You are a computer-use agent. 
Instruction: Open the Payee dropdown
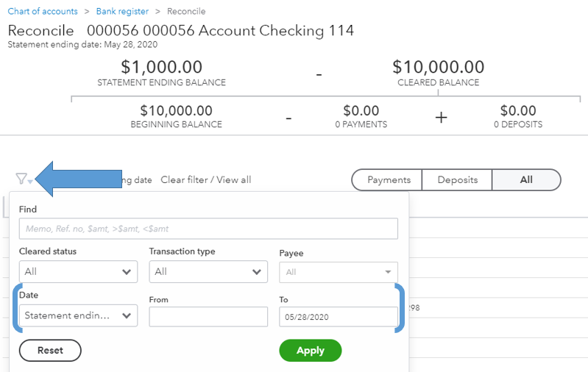click(x=339, y=272)
